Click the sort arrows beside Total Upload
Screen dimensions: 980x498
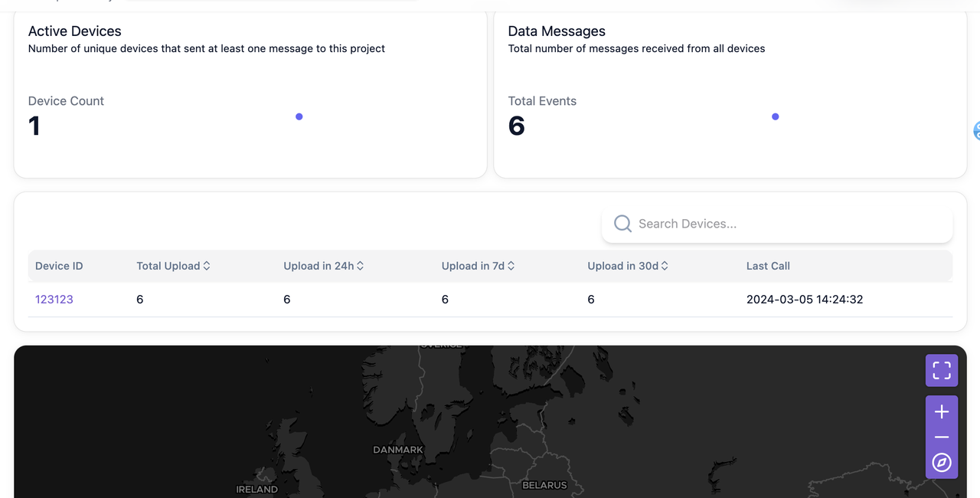pos(207,266)
